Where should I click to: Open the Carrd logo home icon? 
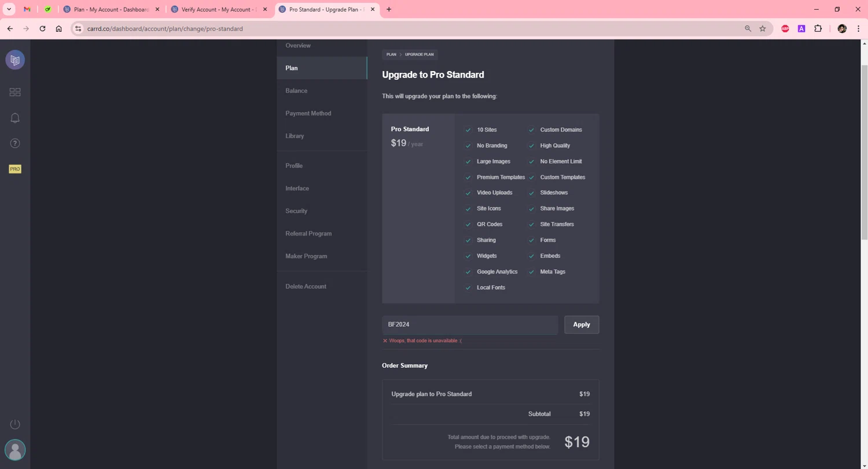pos(15,60)
